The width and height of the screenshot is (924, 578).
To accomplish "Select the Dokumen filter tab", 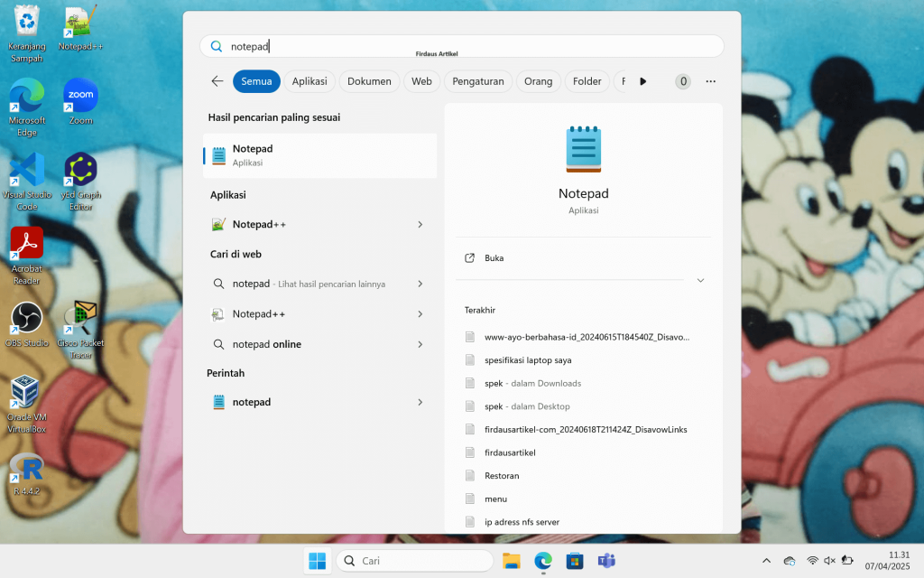I will [369, 81].
